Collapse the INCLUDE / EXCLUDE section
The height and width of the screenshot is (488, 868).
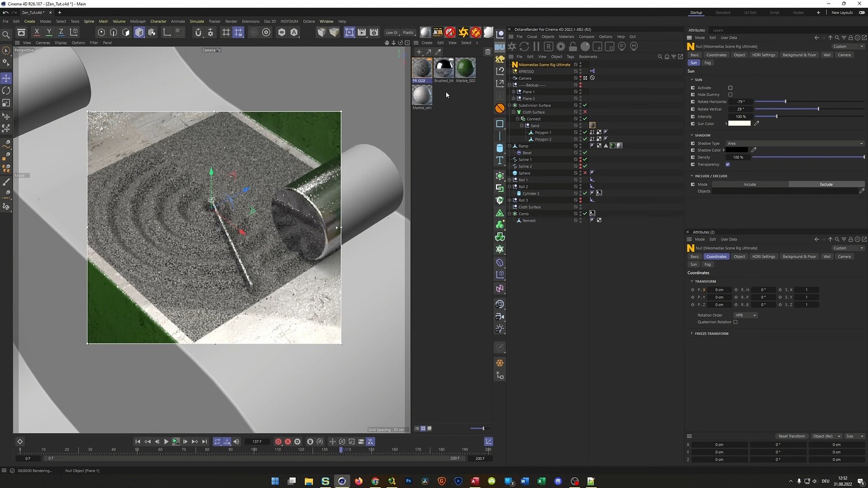[692, 176]
